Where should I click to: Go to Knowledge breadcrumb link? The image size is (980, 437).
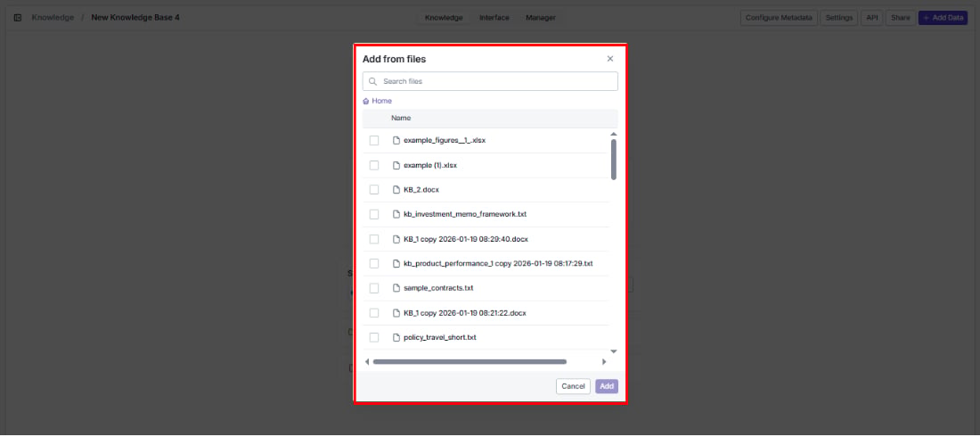[53, 18]
